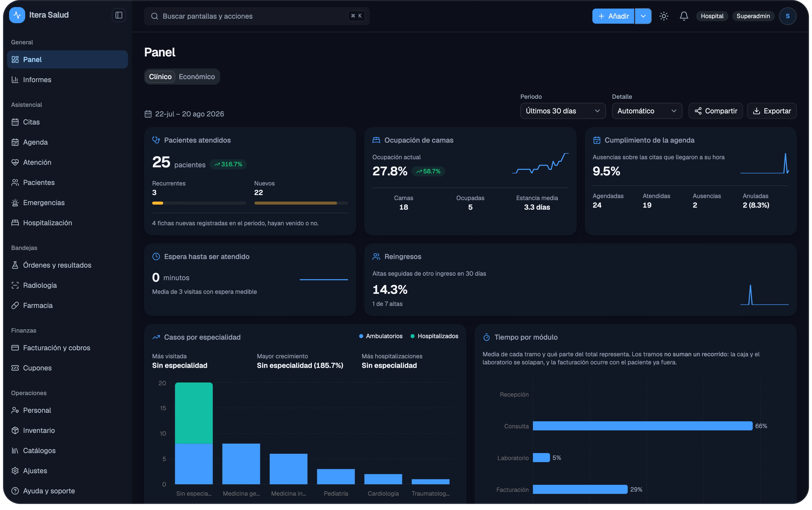
Task: Click the stethoscope icon on Pacientes atendidos
Action: click(x=156, y=140)
